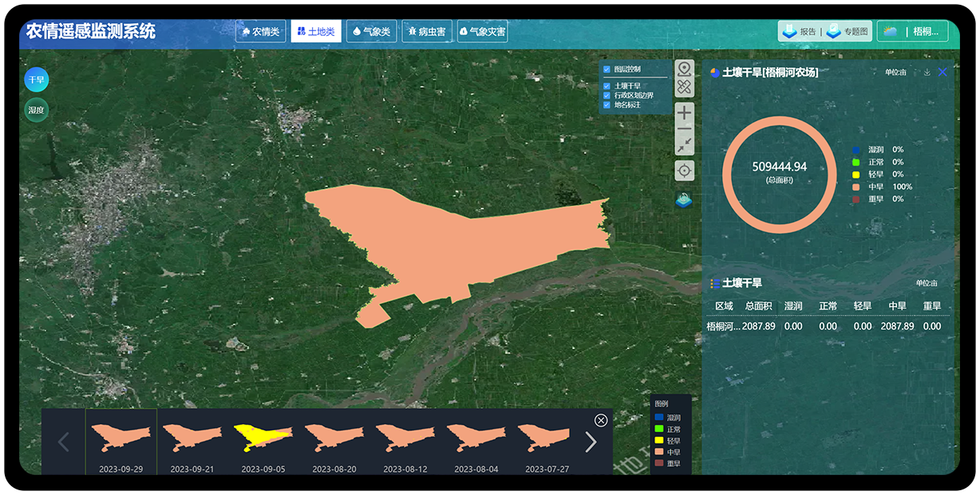Screen dimensions: 980x495
Task: Click the clear/eraser tool below location marker
Action: tap(684, 88)
